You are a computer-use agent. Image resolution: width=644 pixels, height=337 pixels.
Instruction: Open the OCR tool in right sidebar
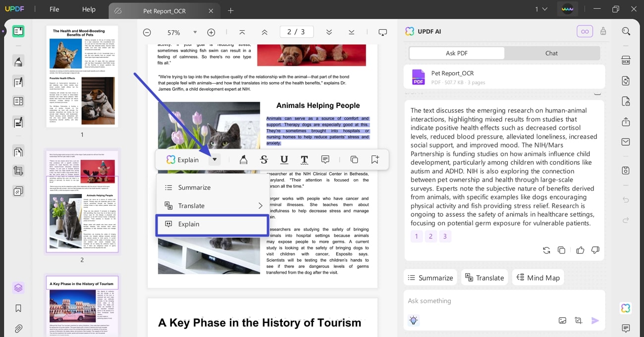(626, 60)
